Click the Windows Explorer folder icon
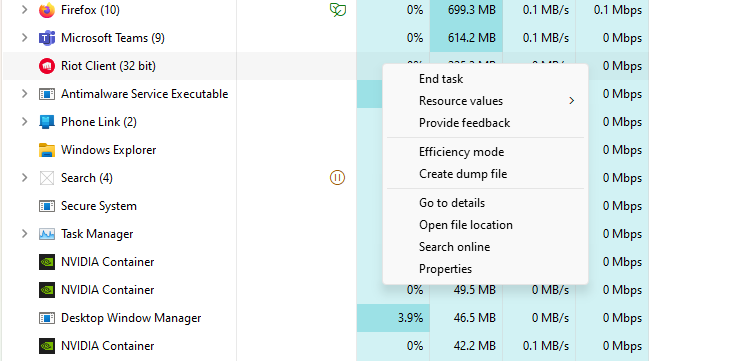 point(47,150)
